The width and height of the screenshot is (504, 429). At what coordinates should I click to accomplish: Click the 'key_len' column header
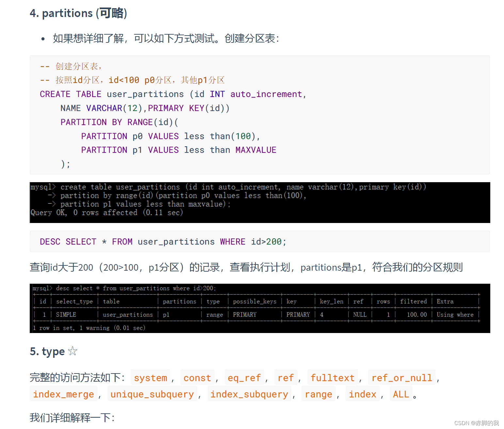(x=332, y=301)
